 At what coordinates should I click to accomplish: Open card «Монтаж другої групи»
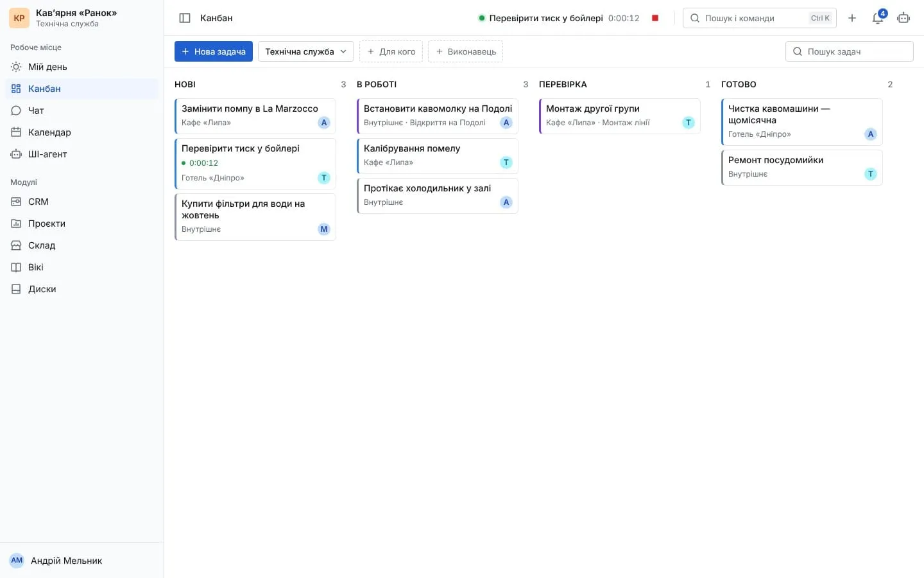(x=620, y=116)
